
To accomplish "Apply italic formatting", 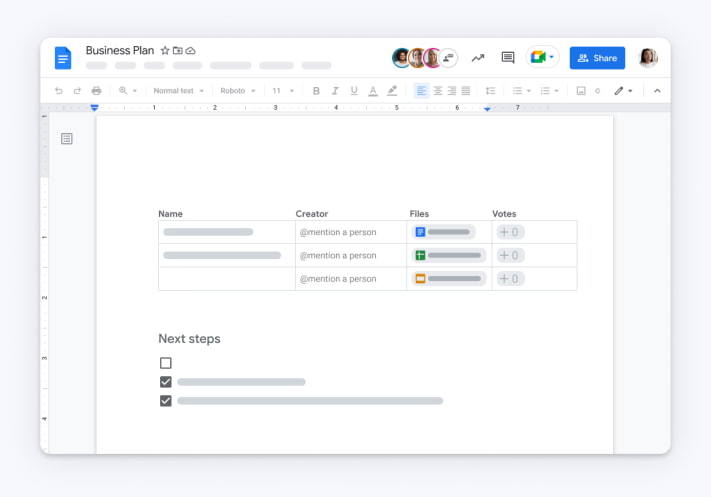I will pyautogui.click(x=335, y=91).
